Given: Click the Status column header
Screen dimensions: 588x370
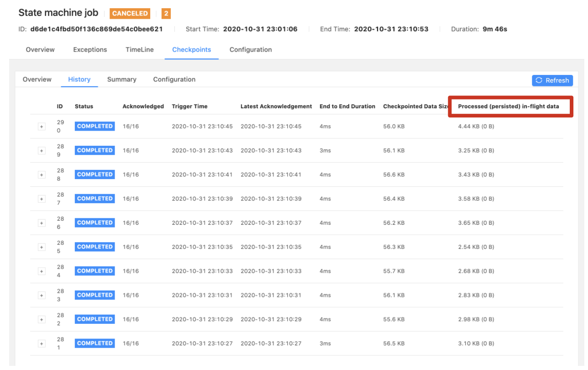Looking at the screenshot, I should (x=84, y=106).
